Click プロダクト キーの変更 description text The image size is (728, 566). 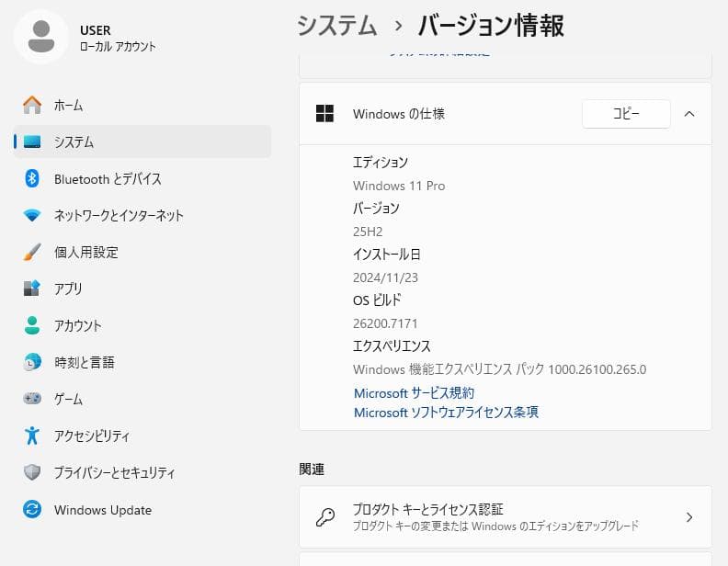tap(495, 526)
